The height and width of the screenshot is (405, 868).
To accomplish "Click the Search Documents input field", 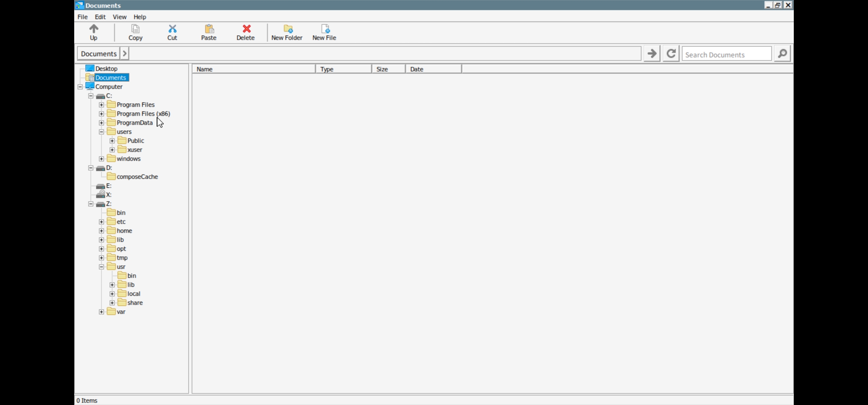I will (726, 54).
